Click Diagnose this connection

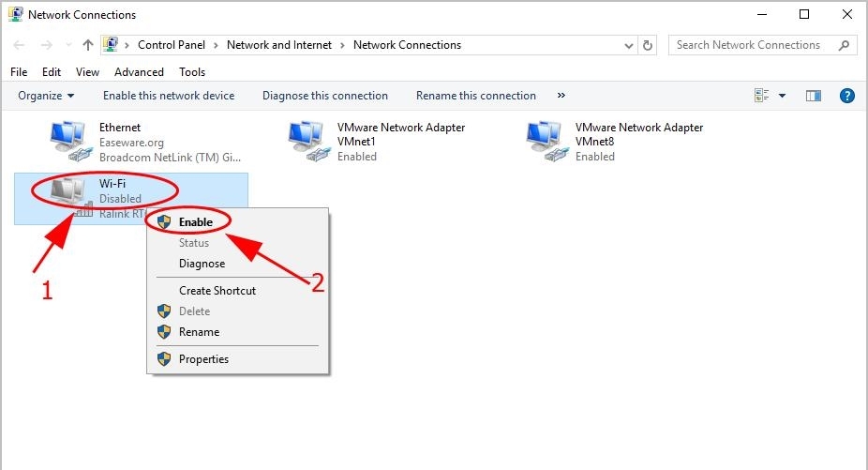tap(325, 96)
